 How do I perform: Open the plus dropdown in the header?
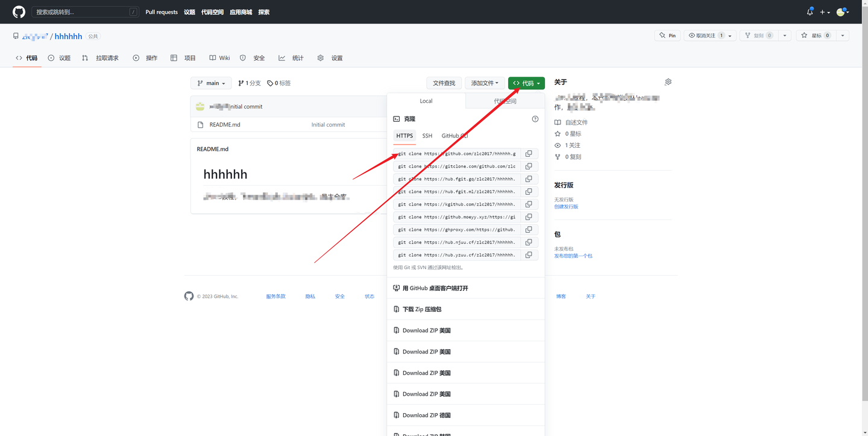point(825,11)
